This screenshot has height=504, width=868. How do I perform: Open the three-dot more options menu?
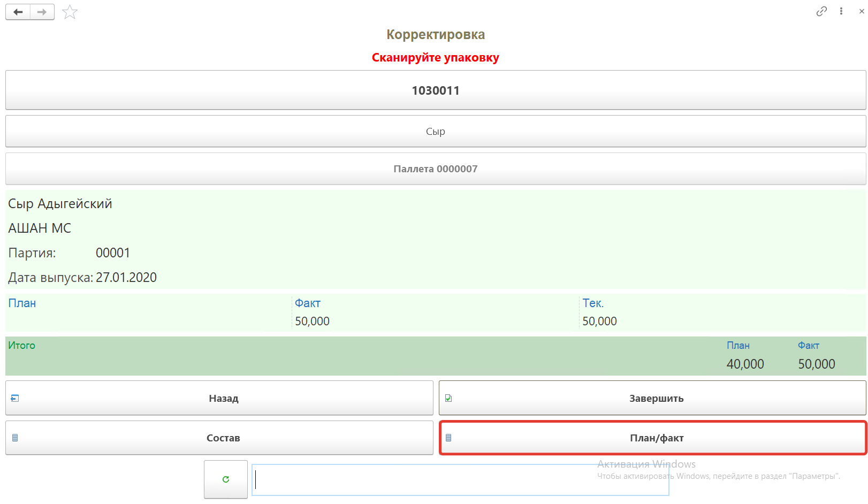click(x=841, y=11)
